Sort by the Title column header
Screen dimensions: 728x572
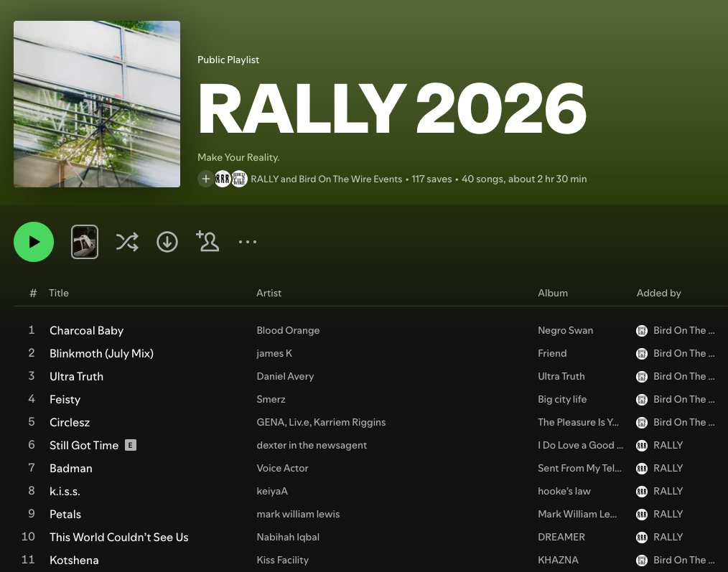tap(59, 293)
